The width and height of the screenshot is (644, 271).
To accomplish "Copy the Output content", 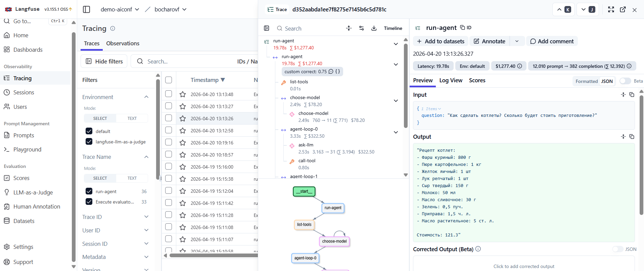I will 632,136.
